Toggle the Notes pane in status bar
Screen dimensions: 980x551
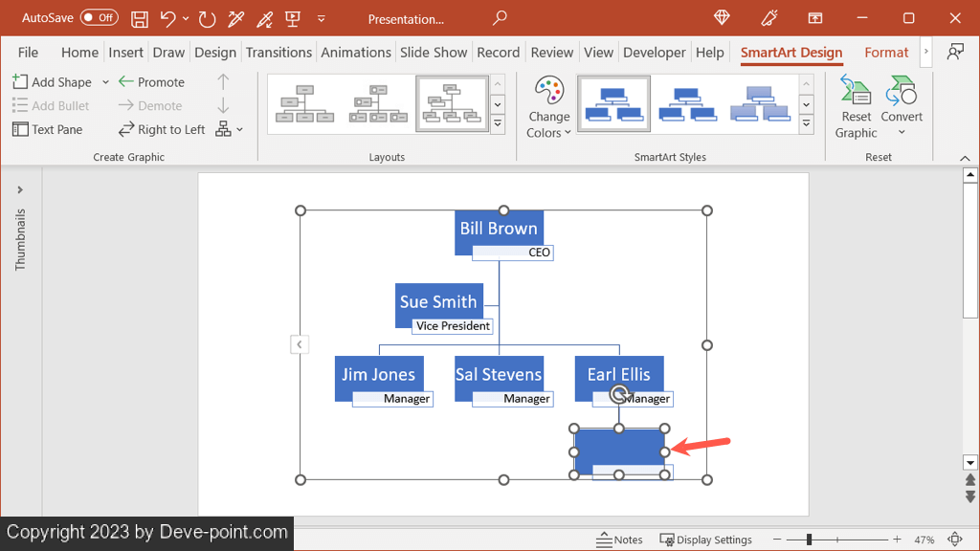click(619, 540)
